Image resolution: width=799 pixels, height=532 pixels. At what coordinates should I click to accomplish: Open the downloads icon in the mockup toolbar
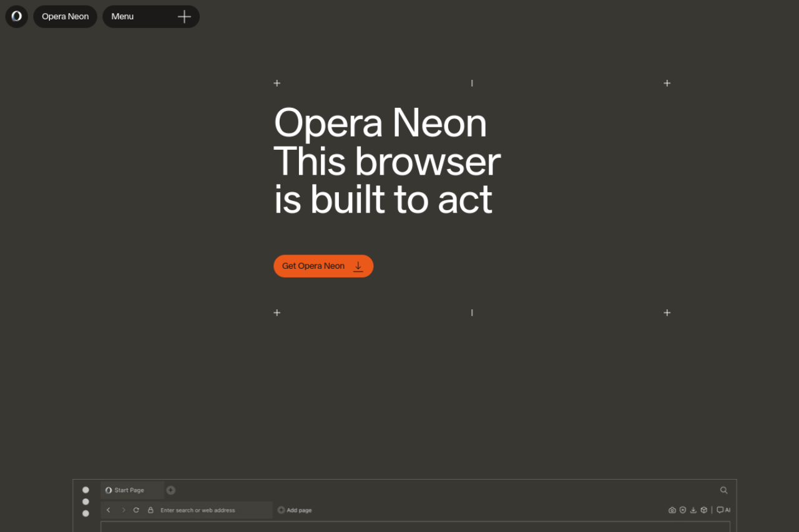click(693, 510)
